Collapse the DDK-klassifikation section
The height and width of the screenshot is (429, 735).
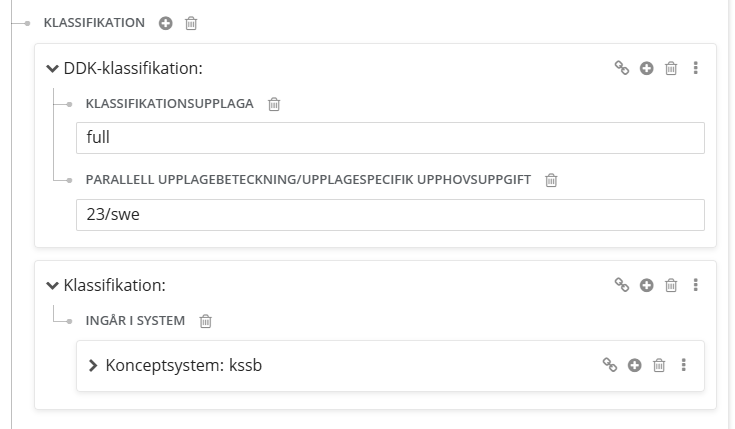(52, 68)
